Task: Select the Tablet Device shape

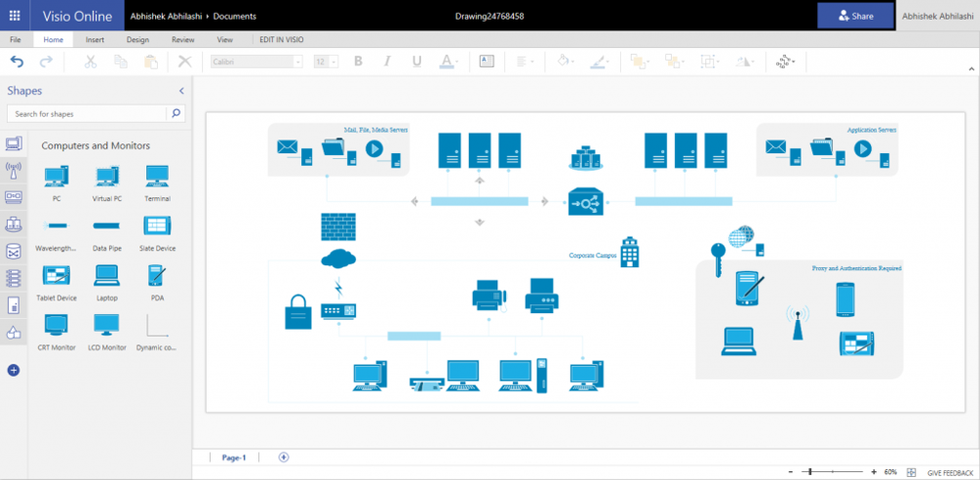Action: tap(56, 283)
